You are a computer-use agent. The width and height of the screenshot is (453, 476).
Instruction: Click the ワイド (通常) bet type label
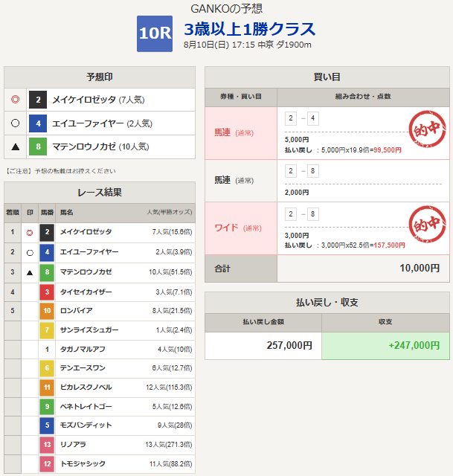point(238,228)
